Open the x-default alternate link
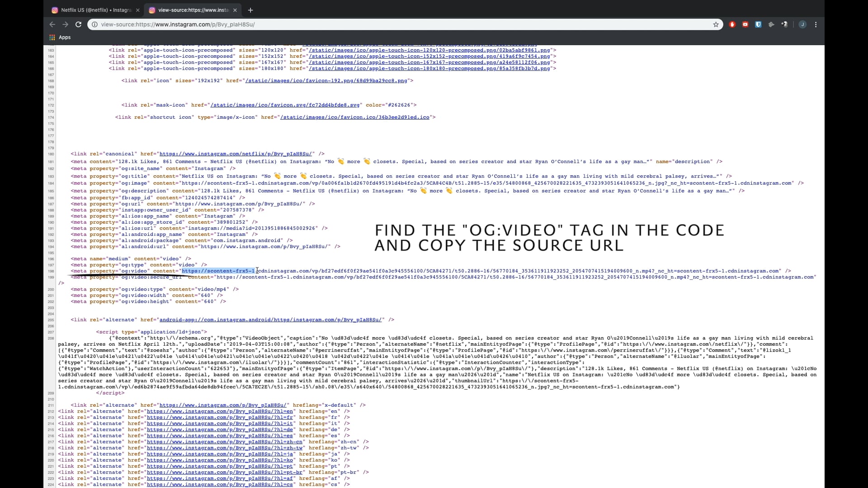This screenshot has width=868, height=488. 223,405
